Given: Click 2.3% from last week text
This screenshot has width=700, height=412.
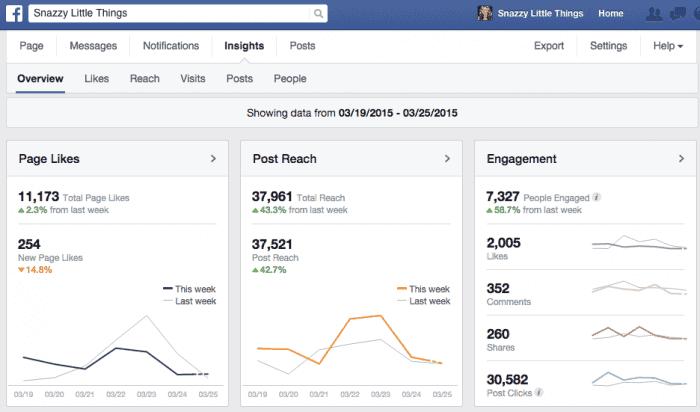Looking at the screenshot, I should [63, 210].
